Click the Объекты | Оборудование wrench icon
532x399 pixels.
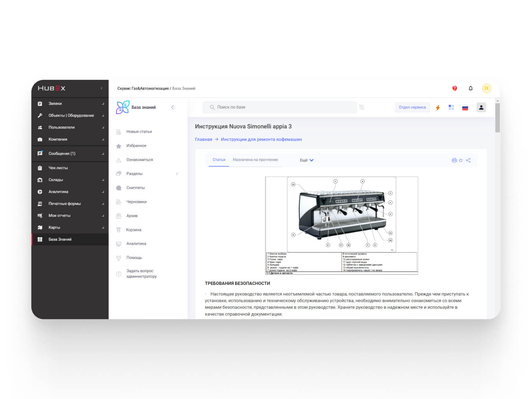pos(40,115)
